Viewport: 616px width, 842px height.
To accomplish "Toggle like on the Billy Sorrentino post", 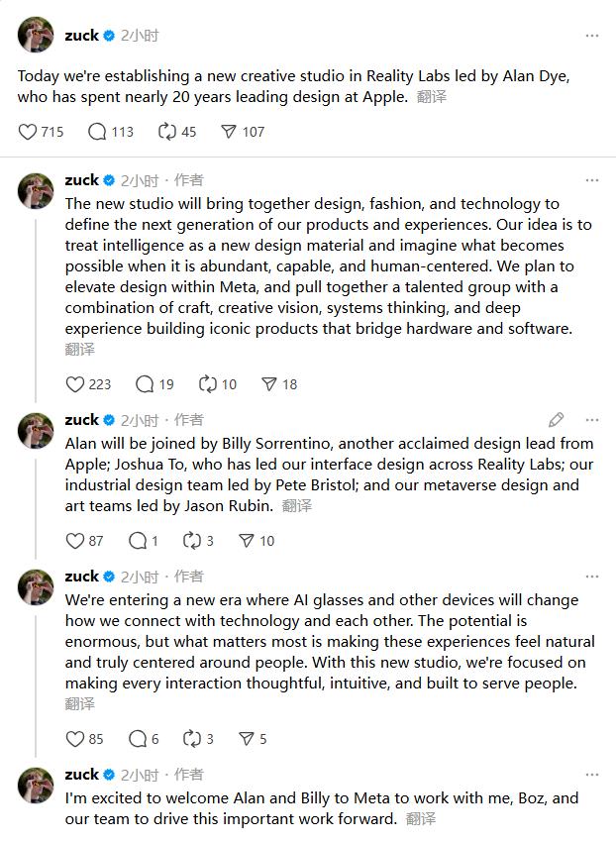I will (75, 541).
